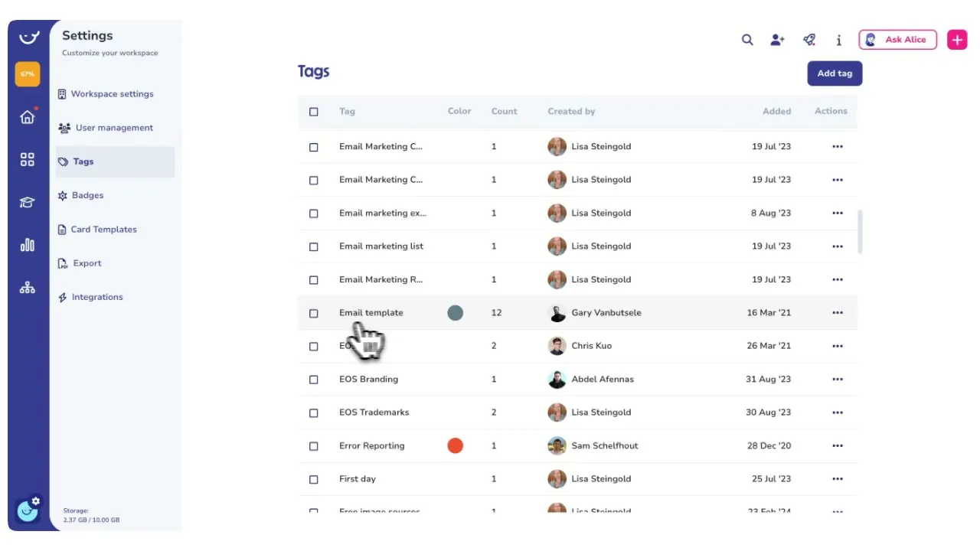The width and height of the screenshot is (980, 551).
Task: Open actions menu for Error Reporting row
Action: coord(837,445)
